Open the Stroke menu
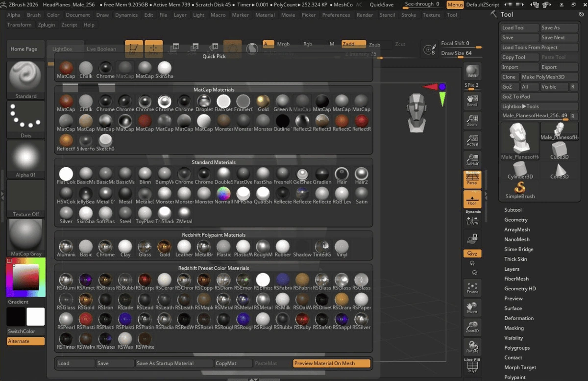The image size is (588, 381). [409, 15]
